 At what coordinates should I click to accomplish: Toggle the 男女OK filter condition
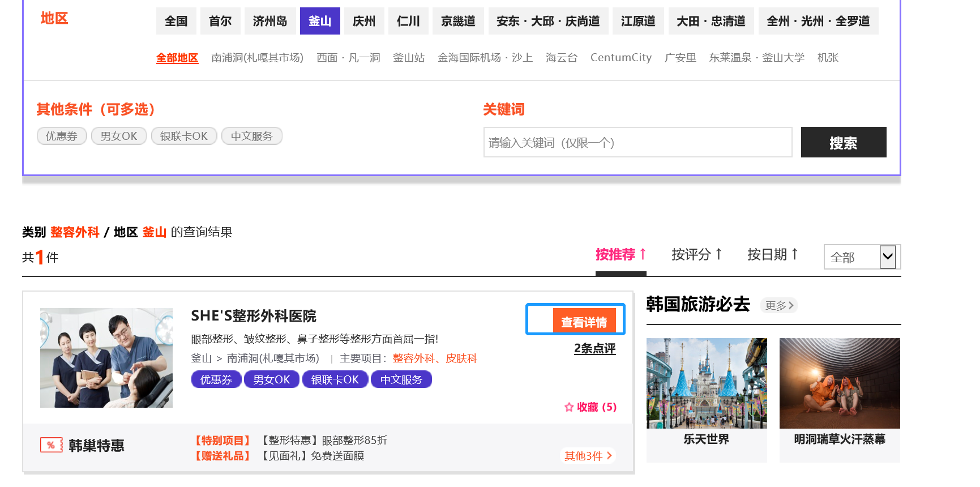119,136
